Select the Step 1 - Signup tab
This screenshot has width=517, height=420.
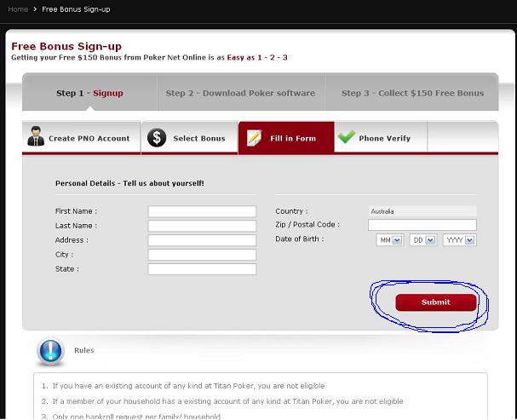pos(89,93)
